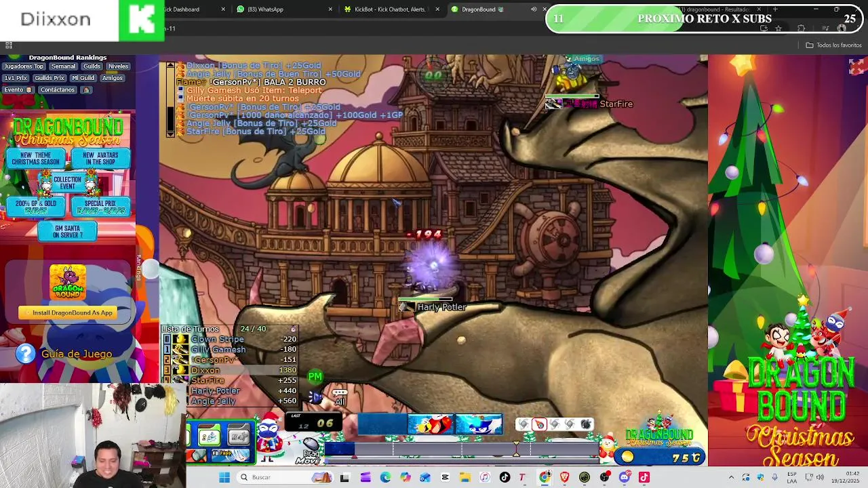This screenshot has width=868, height=488.
Task: Open the browser apps grid icon
Action: click(x=9, y=45)
